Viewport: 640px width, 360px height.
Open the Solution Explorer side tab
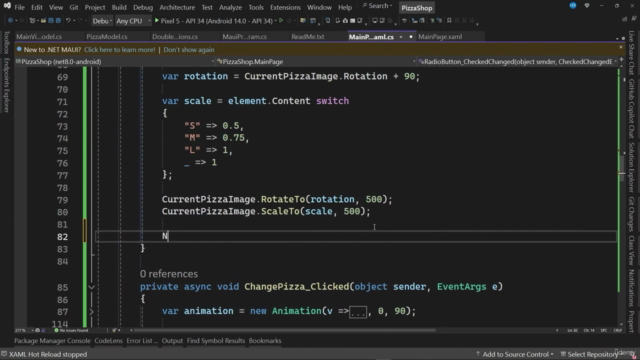click(x=631, y=167)
